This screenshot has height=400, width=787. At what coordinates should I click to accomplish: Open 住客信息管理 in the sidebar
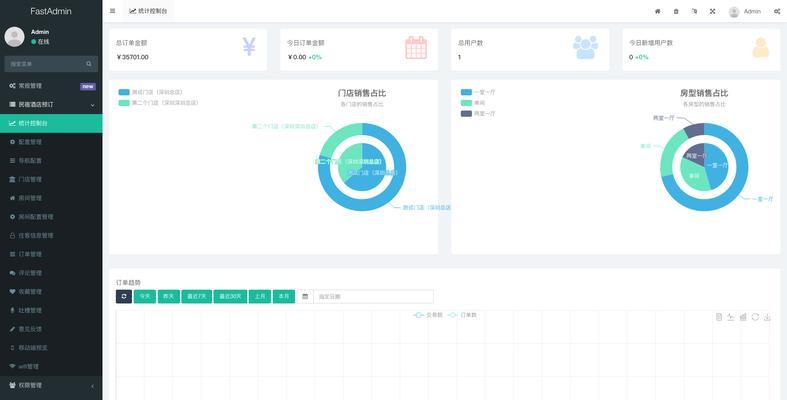[51, 235]
